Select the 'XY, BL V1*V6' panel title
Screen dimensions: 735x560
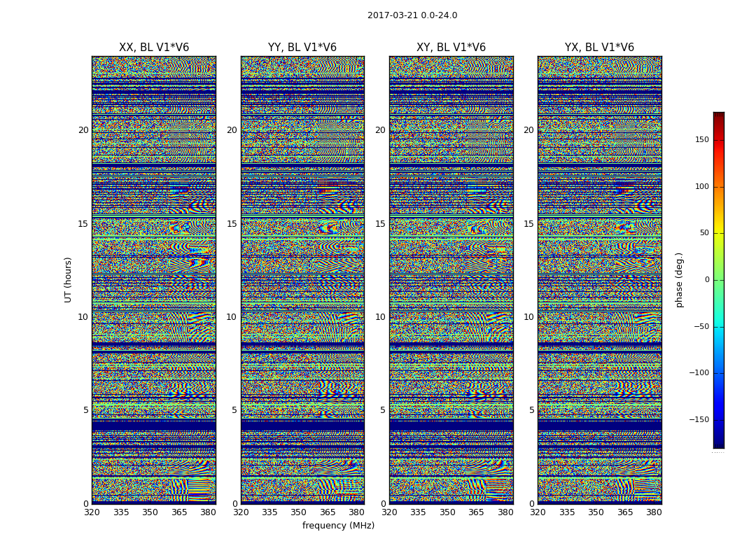(x=451, y=48)
